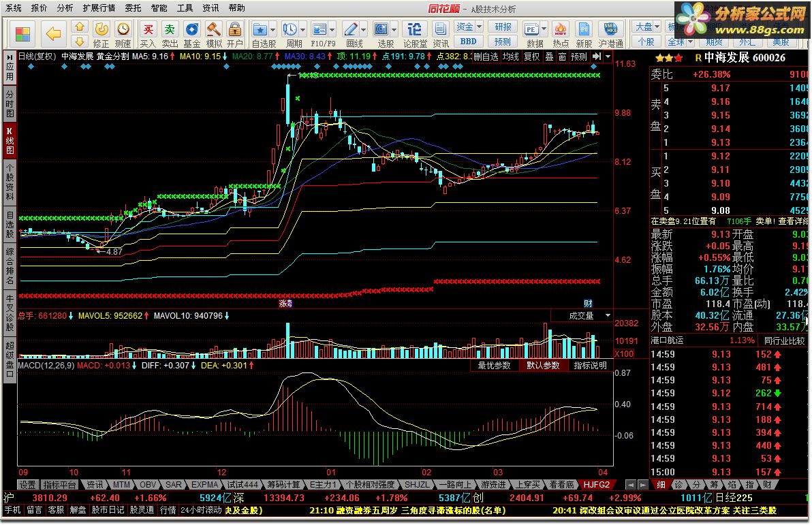Click the BBD button
The image size is (812, 525).
468,42
